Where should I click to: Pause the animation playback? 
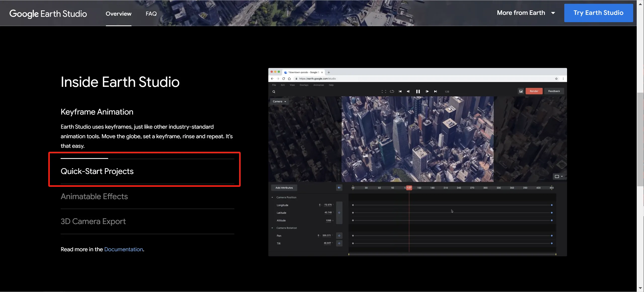pyautogui.click(x=418, y=91)
